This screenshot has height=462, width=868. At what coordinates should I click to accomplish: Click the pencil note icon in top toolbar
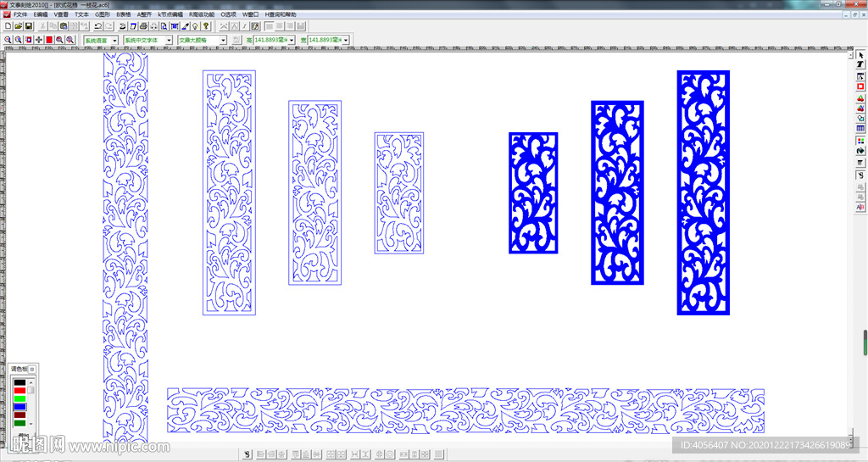click(x=254, y=26)
